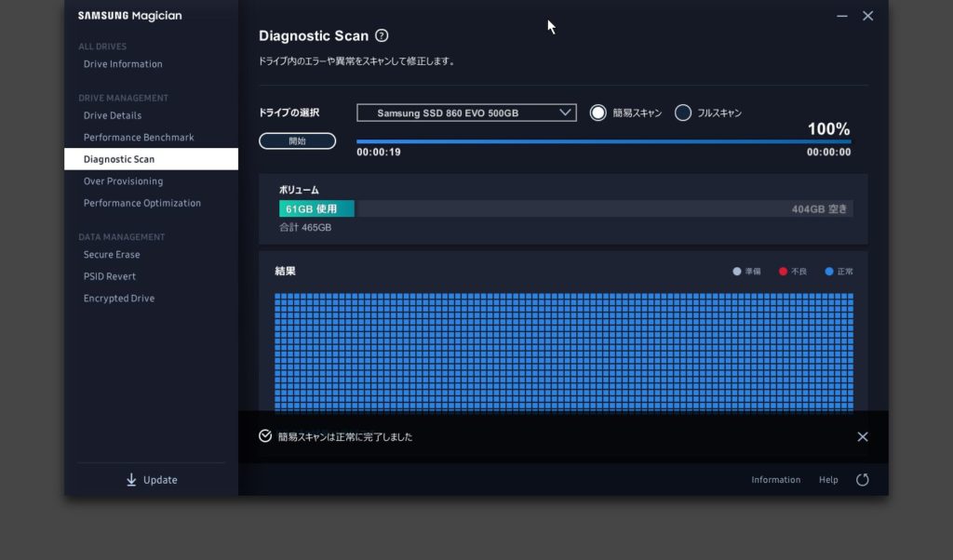Dismiss the scan completed notification
The image size is (953, 560).
tap(863, 436)
